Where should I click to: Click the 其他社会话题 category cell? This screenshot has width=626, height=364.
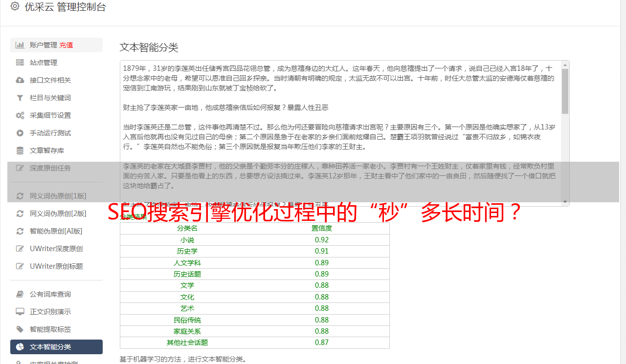point(187,343)
